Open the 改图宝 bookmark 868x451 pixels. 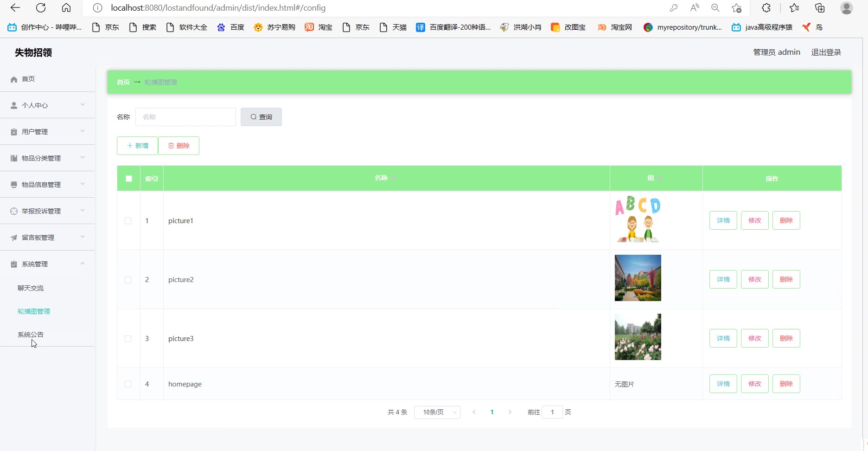tap(568, 27)
